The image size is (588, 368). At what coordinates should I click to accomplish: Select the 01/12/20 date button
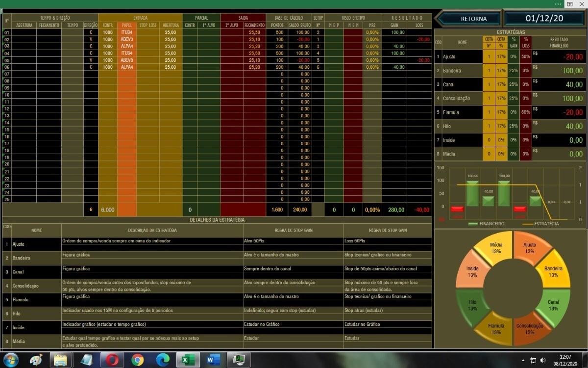tap(544, 19)
